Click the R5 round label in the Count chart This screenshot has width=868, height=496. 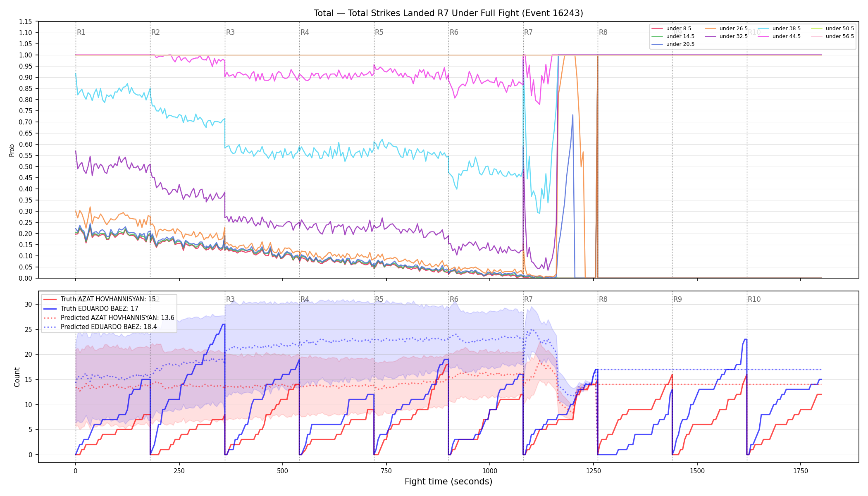(379, 299)
